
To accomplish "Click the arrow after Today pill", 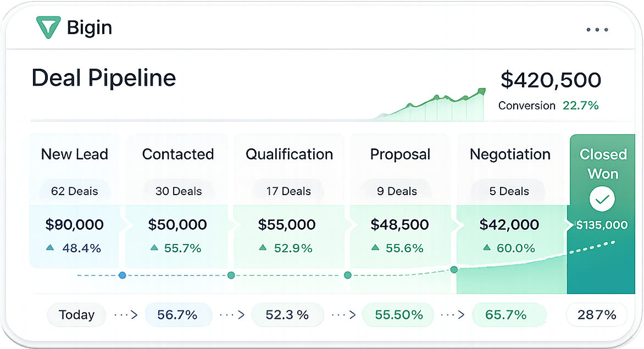I will (x=126, y=315).
